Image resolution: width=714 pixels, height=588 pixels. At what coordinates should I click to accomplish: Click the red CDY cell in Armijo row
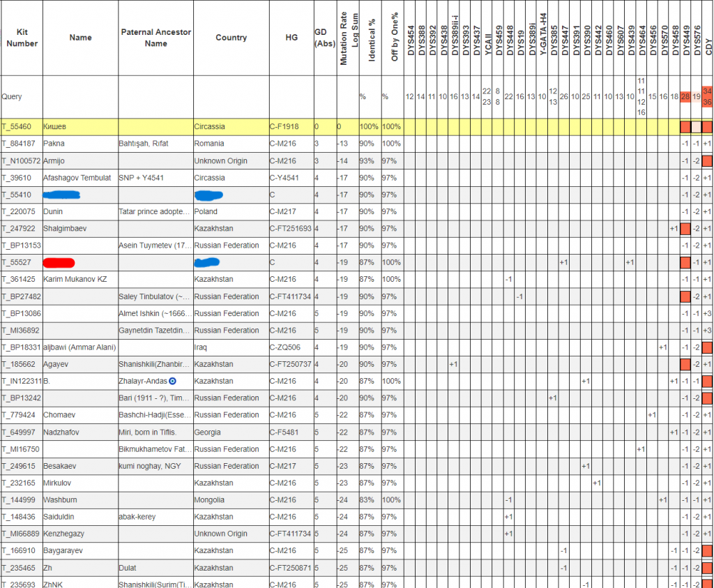point(707,161)
